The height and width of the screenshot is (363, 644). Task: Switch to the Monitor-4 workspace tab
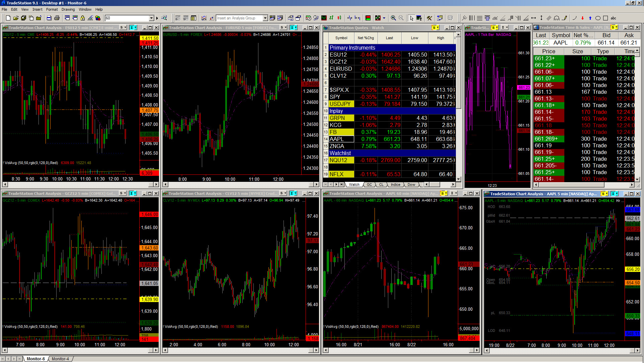60,359
